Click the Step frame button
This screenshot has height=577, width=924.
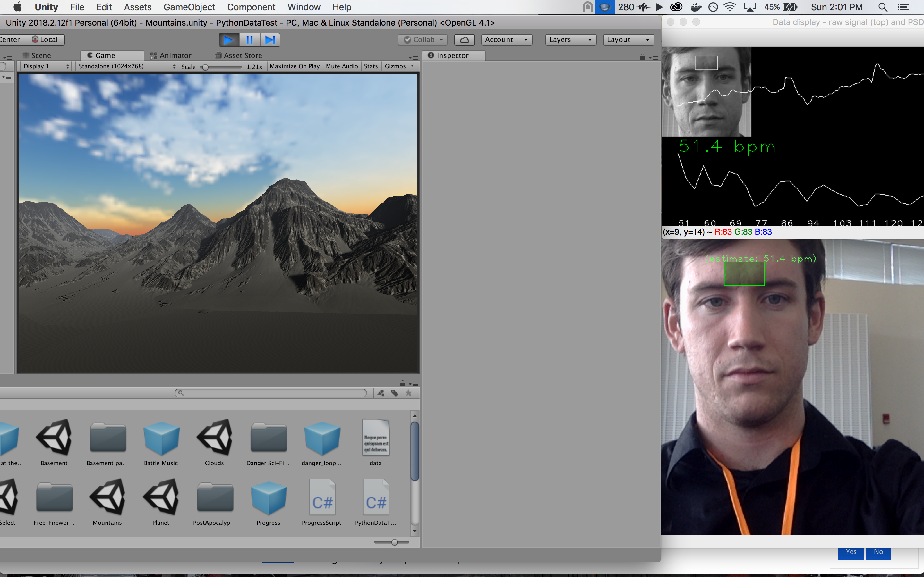click(x=270, y=40)
